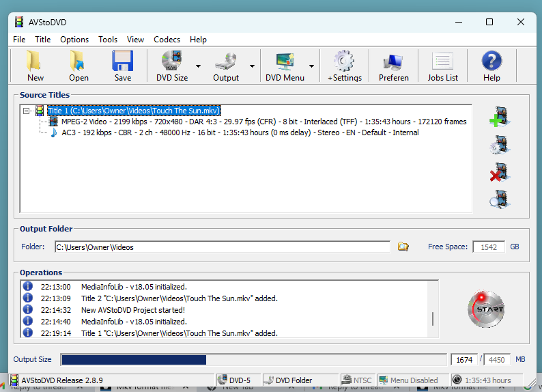Close the AVStoDVD window

coord(521,22)
